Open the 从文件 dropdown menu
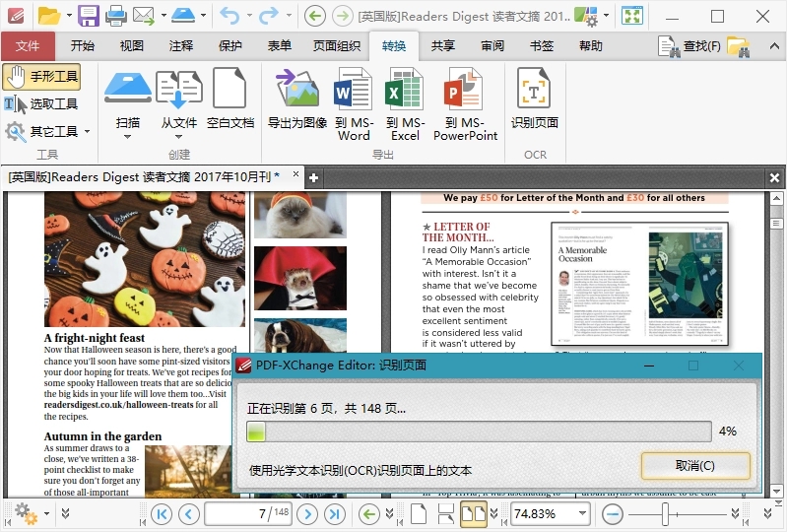Image resolution: width=787 pixels, height=532 pixels. (178, 136)
